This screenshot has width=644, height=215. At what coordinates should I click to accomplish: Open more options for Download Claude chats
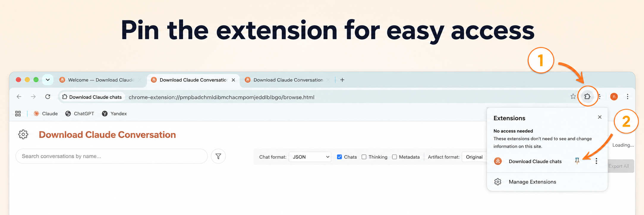tap(596, 161)
